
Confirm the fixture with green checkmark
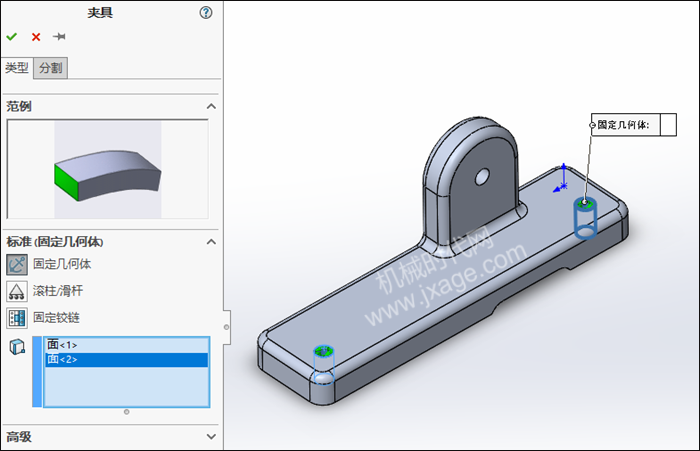click(12, 37)
